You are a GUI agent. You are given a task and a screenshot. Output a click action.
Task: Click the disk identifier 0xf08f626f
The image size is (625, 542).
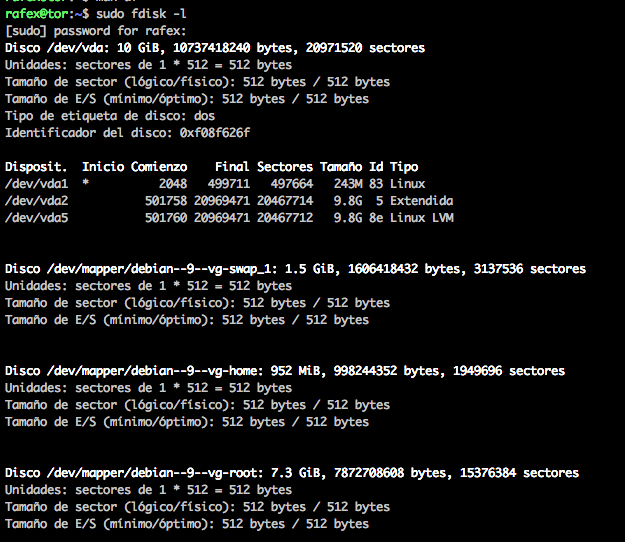[214, 133]
